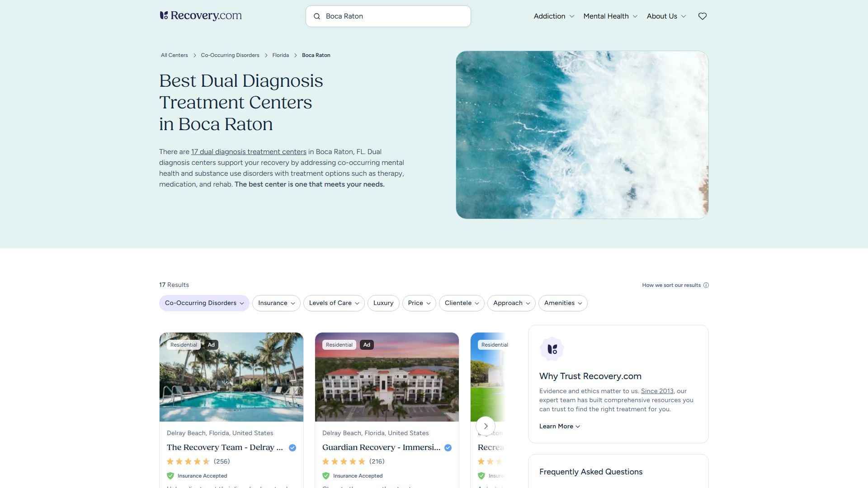The height and width of the screenshot is (488, 868).
Task: Go to Florida breadcrumb
Action: point(281,55)
